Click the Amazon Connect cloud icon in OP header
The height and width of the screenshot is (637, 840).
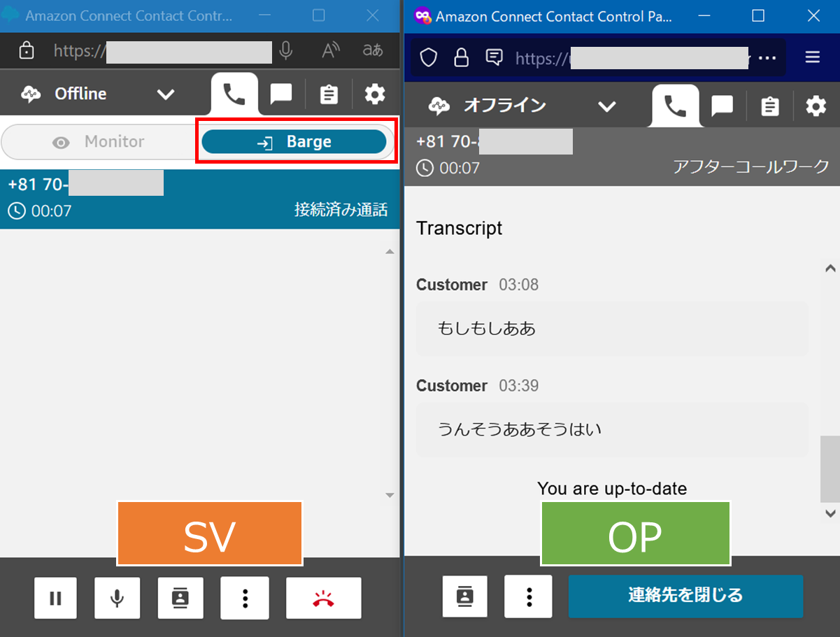439,106
